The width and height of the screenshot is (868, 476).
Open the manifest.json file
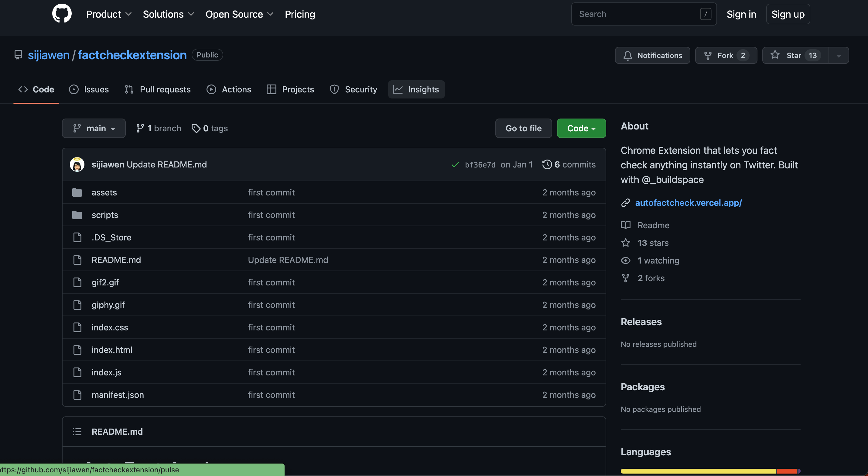[118, 395]
